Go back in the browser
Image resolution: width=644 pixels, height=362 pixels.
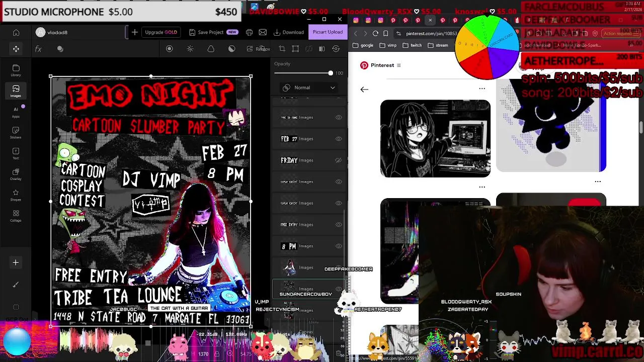[356, 34]
